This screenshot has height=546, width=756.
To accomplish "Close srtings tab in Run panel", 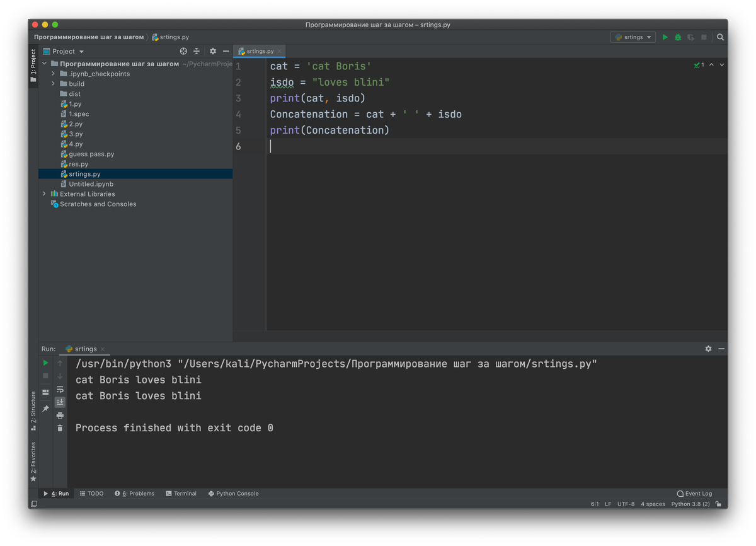I will point(103,349).
